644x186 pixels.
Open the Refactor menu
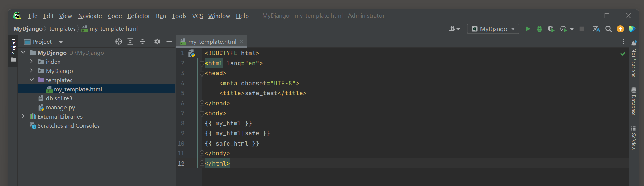(x=138, y=16)
